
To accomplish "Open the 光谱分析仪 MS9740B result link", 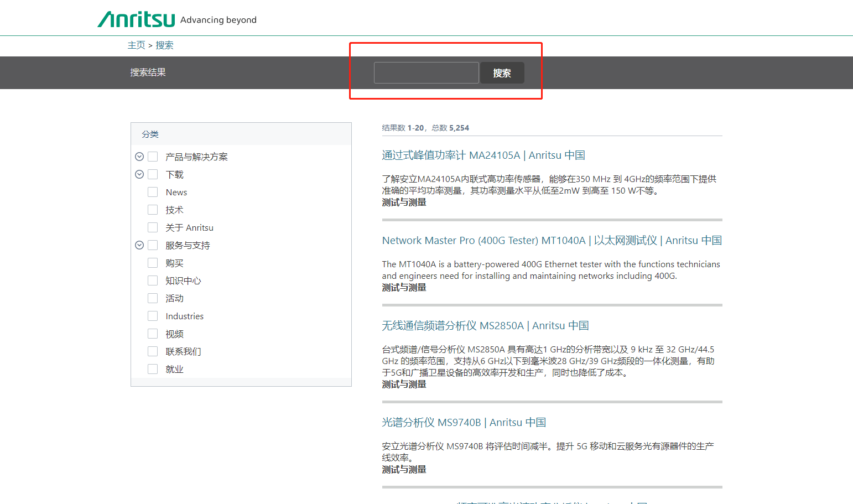I will click(464, 423).
